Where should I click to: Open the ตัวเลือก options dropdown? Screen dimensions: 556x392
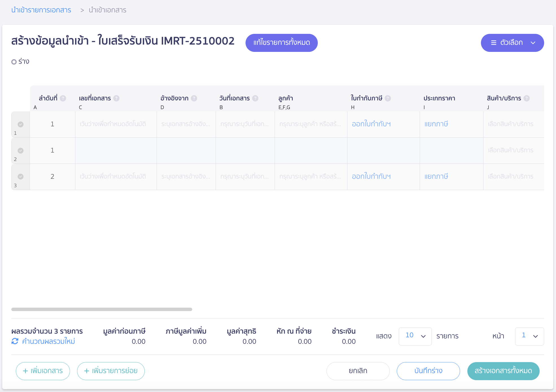[512, 43]
